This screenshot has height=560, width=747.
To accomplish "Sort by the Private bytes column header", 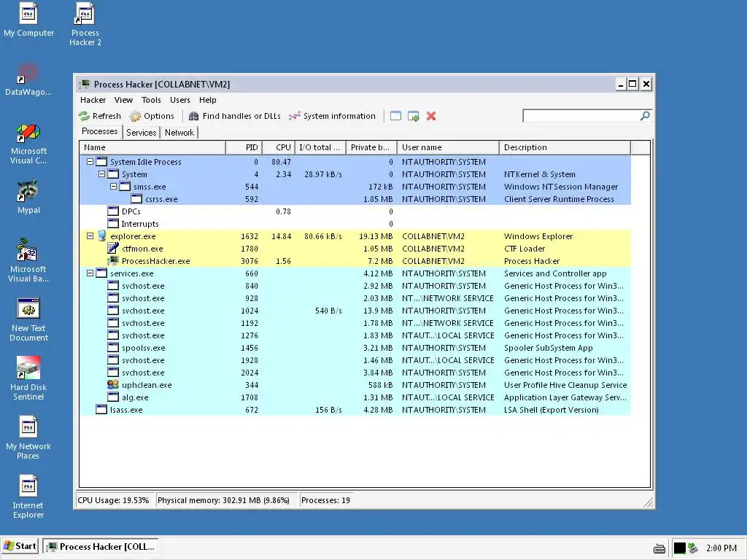I will point(371,147).
